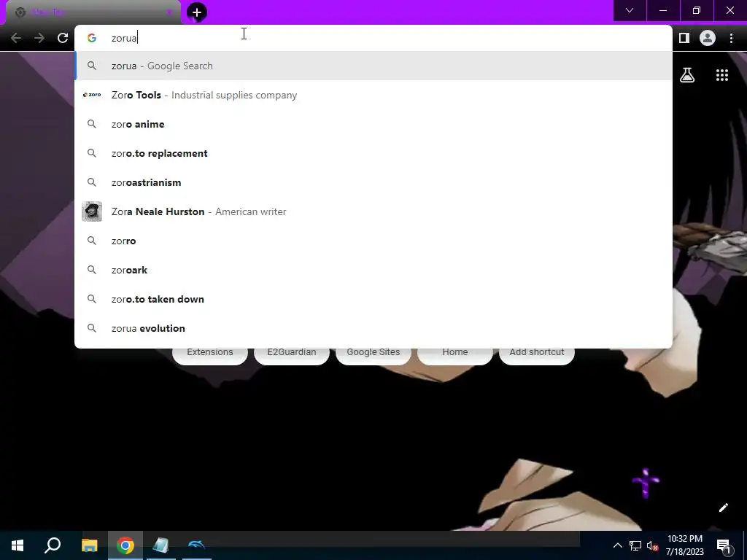Image resolution: width=747 pixels, height=560 pixels.
Task: Choose Zora Neale Hurston suggestion
Action: [x=373, y=211]
